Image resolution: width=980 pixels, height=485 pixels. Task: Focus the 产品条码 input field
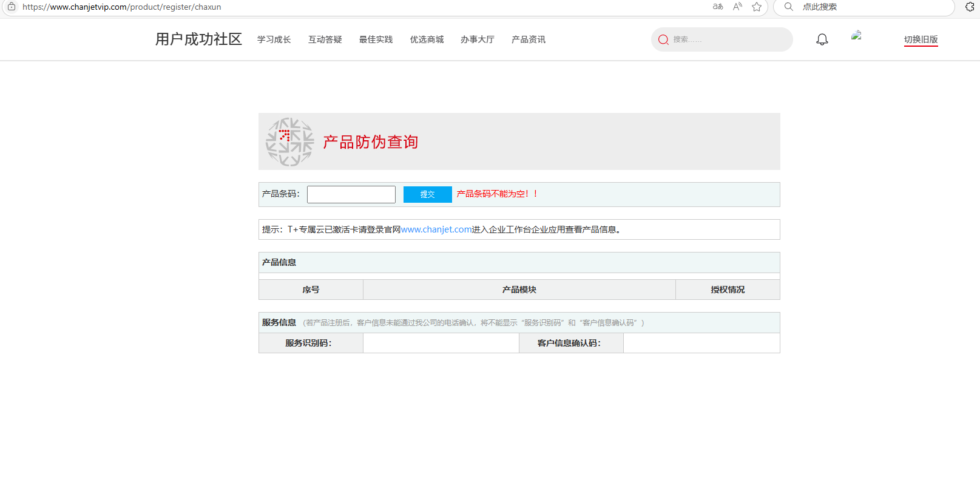(x=351, y=194)
